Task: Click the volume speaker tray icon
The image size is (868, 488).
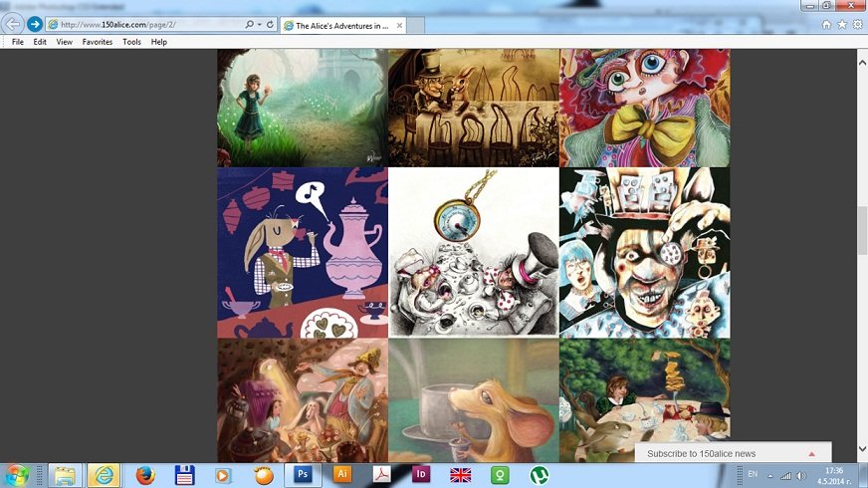Action: point(801,476)
